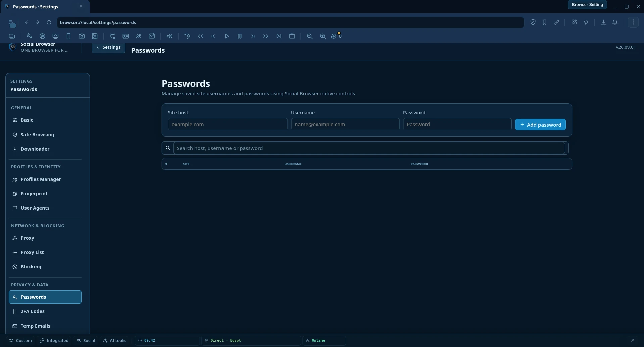Click the translate icon in the toolbar
The height and width of the screenshot is (347, 644).
pyautogui.click(x=29, y=36)
